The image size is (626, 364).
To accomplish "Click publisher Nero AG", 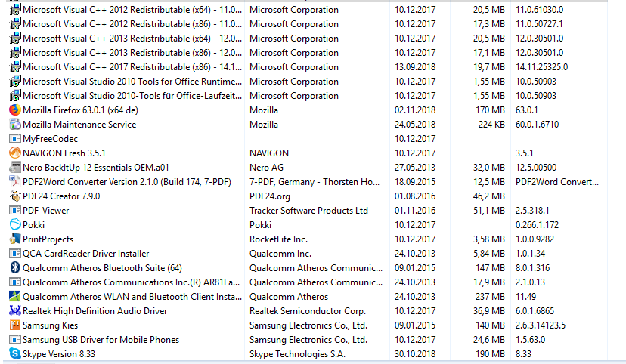I will coord(266,168).
